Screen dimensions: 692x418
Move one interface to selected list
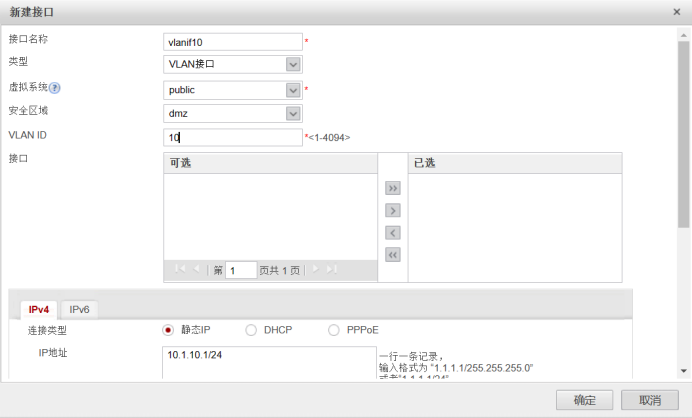coord(392,211)
